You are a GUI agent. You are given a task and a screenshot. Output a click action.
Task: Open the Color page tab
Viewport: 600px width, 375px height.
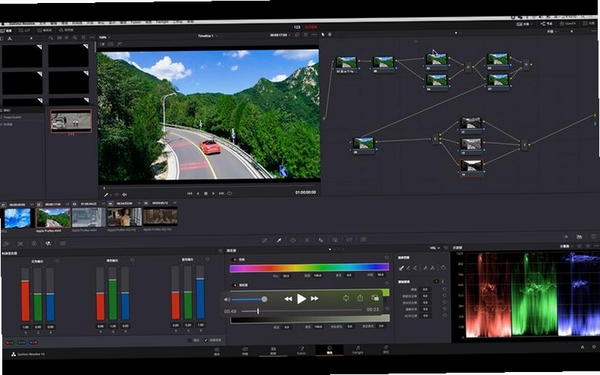(x=330, y=350)
